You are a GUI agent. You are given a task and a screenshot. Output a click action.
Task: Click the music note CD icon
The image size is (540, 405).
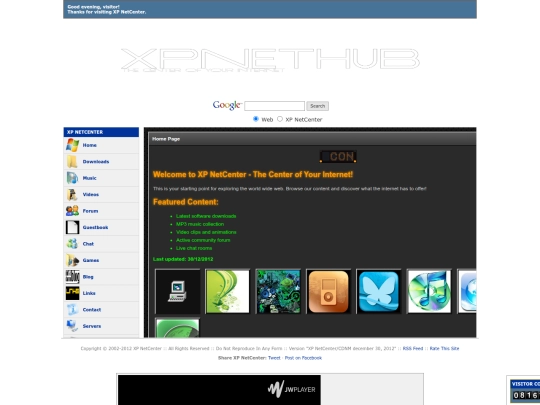click(429, 292)
